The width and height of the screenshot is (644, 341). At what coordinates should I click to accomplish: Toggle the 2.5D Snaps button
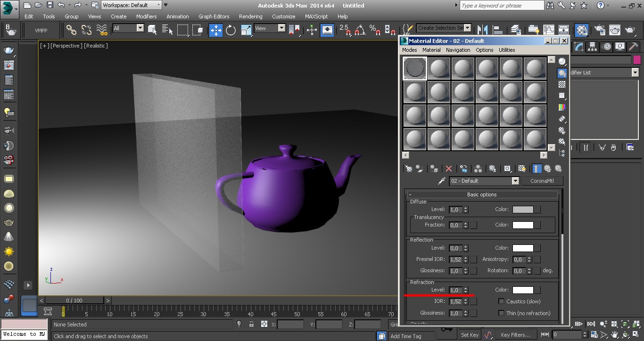tap(344, 30)
